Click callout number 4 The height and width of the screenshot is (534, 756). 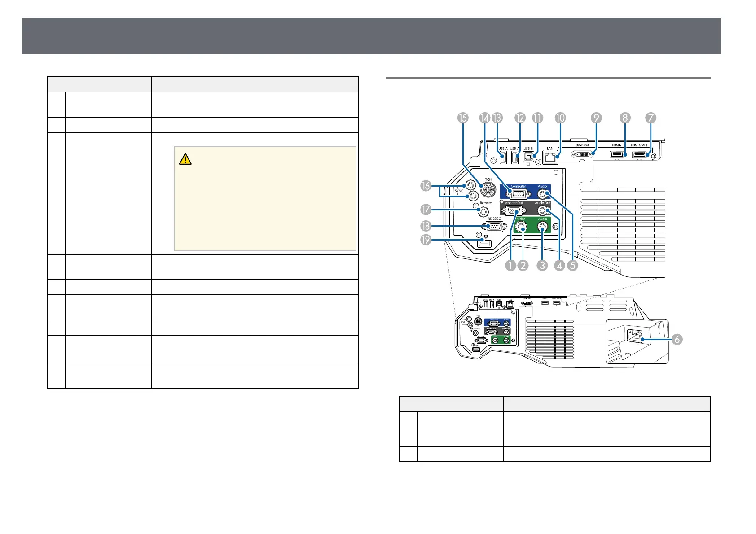pos(559,265)
